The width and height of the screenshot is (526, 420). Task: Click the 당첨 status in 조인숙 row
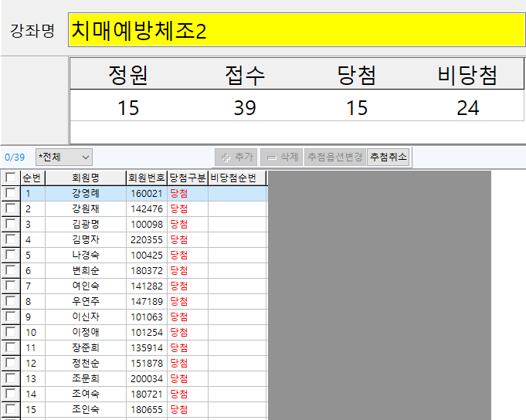click(178, 409)
